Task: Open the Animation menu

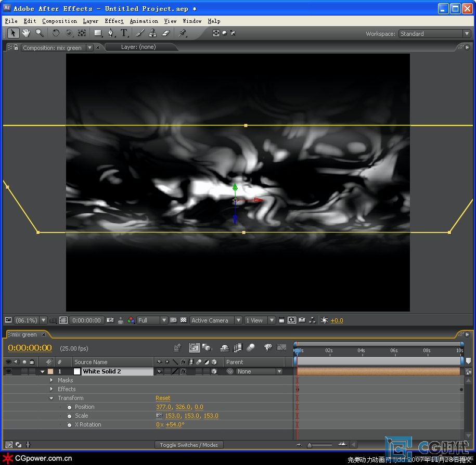Action: tap(144, 21)
